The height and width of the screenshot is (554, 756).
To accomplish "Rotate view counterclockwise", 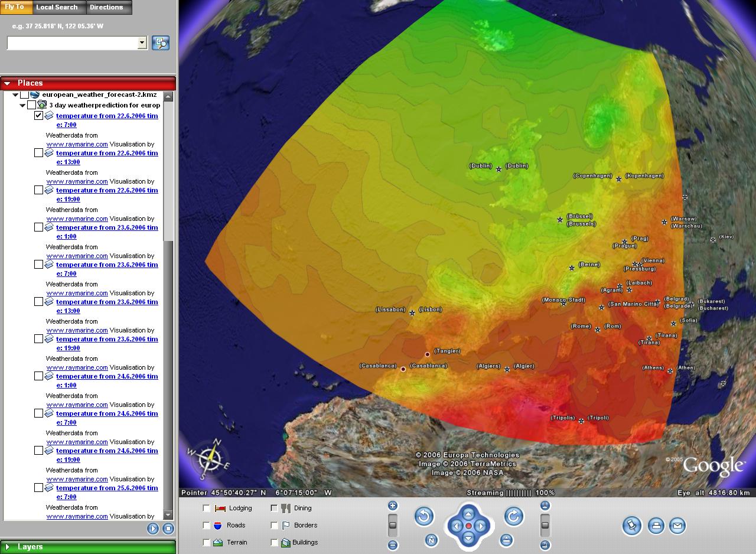I will point(424,517).
